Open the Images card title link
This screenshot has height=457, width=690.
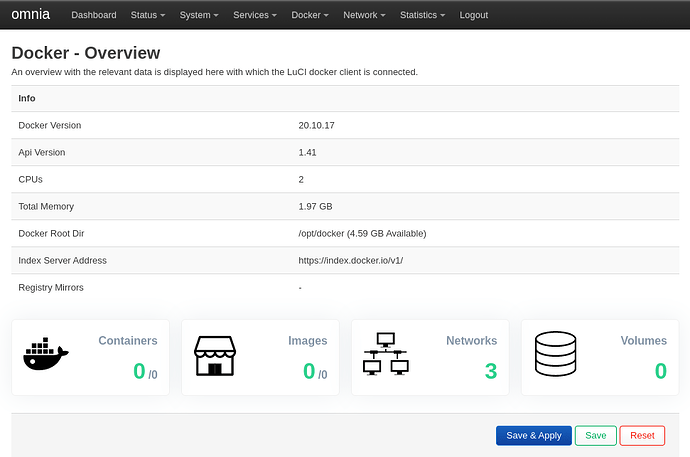[x=308, y=340]
